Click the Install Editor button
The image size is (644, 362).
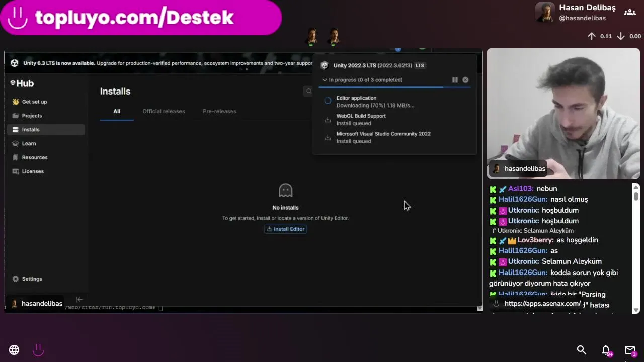pyautogui.click(x=285, y=229)
